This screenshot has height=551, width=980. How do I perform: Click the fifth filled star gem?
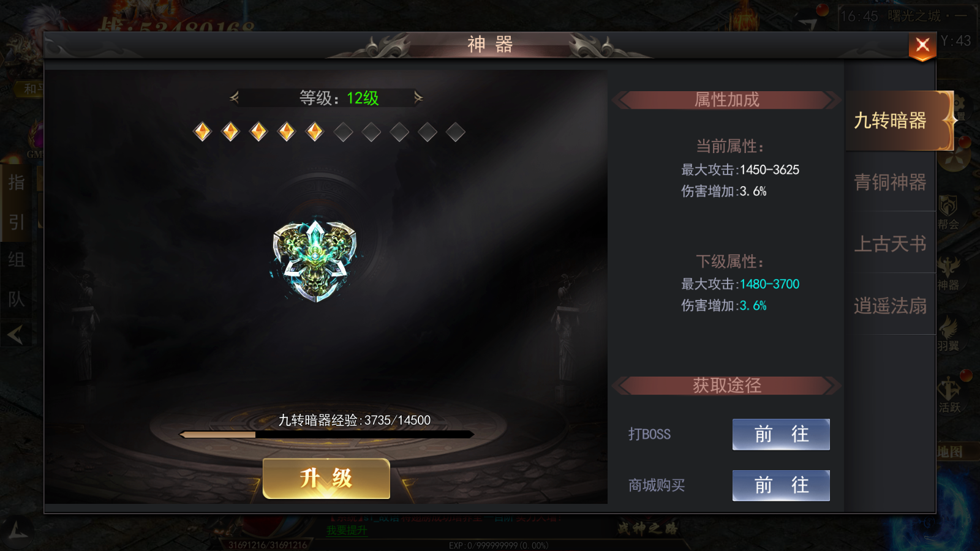(x=315, y=132)
